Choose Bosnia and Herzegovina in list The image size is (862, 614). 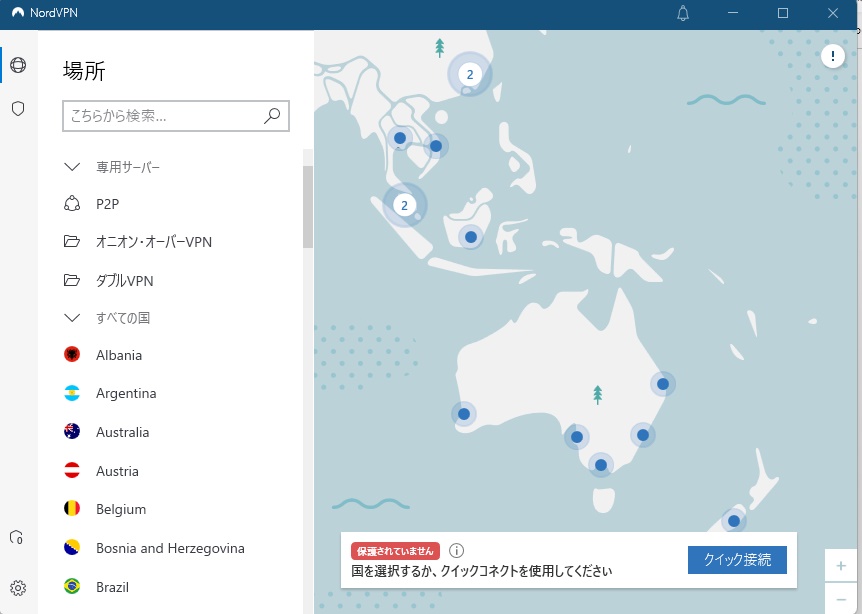(x=170, y=548)
